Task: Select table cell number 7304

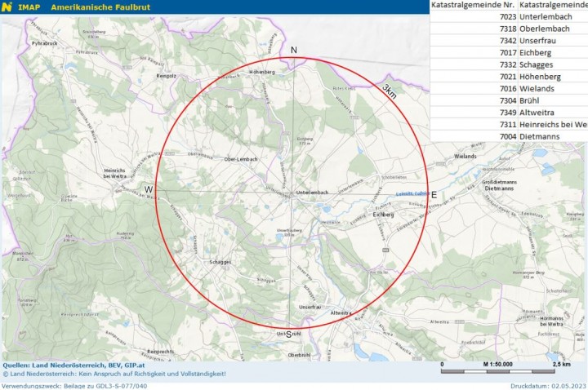Action: (x=508, y=101)
